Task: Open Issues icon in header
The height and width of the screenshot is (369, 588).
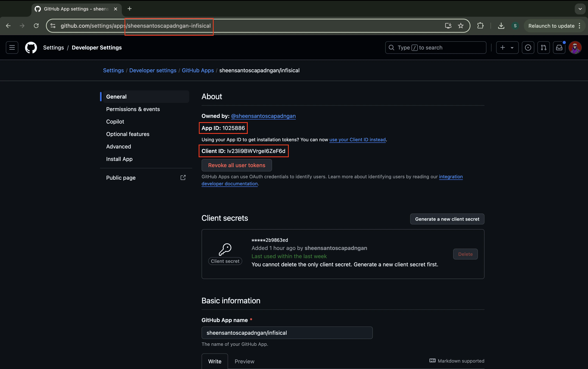Action: pyautogui.click(x=528, y=48)
